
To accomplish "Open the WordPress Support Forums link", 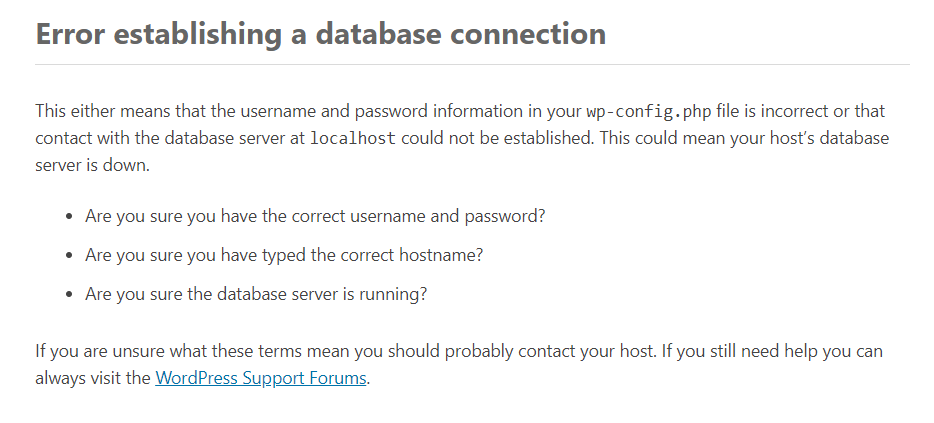I will tap(260, 378).
